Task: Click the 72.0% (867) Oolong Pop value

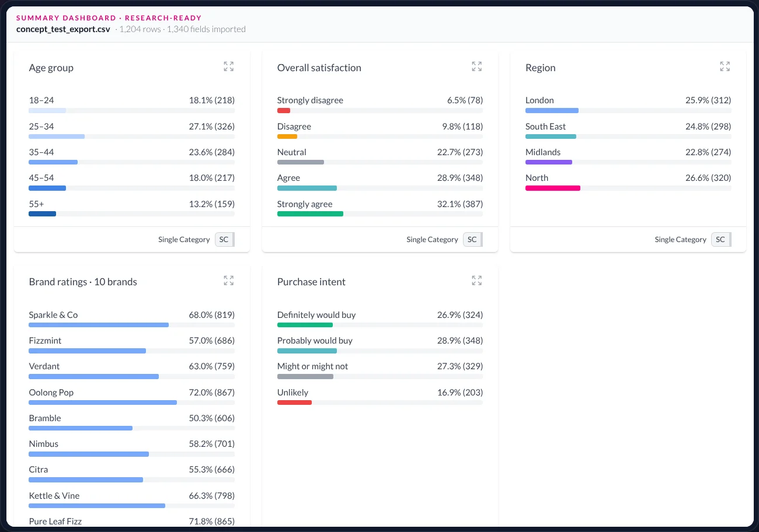Action: (x=212, y=393)
